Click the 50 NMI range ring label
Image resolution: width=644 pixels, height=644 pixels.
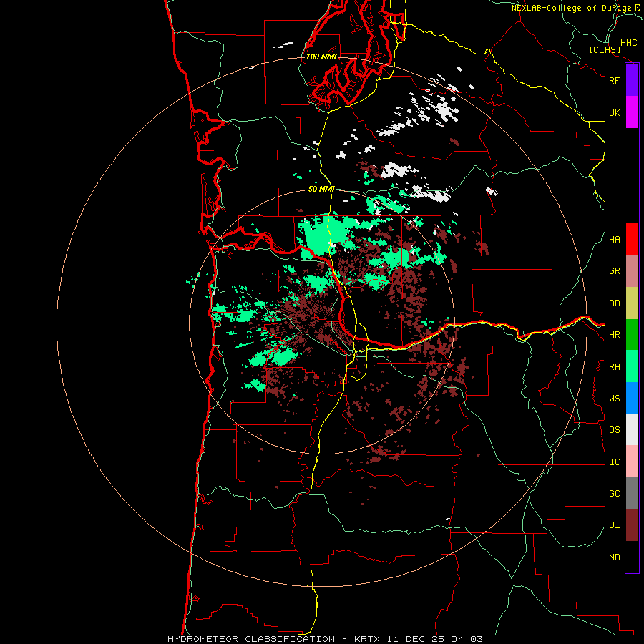click(x=321, y=189)
